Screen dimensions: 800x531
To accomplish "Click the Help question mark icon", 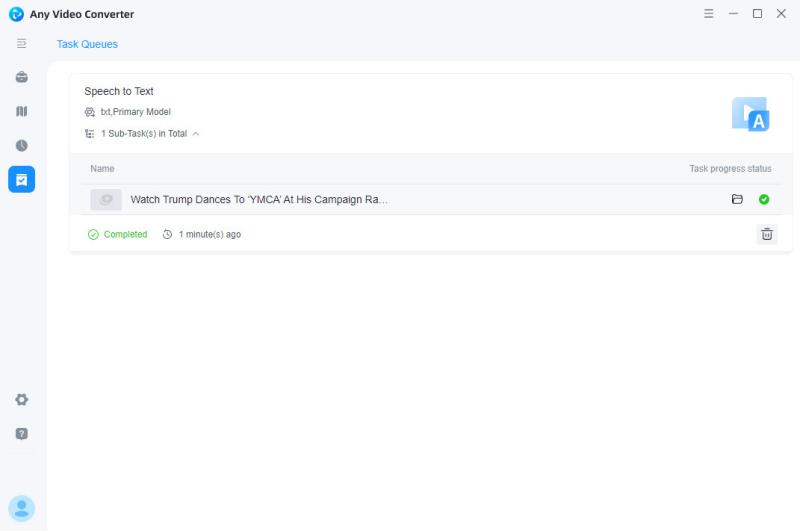I will tap(22, 434).
